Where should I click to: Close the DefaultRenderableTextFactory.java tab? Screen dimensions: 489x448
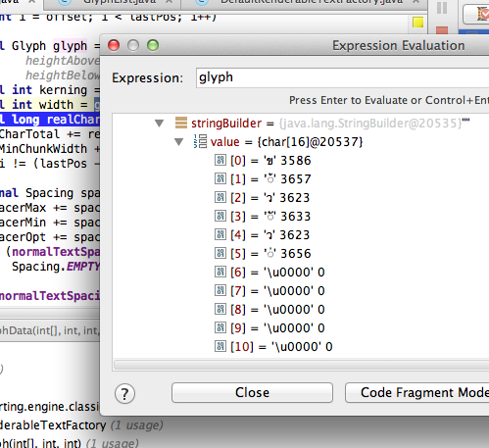click(416, 2)
